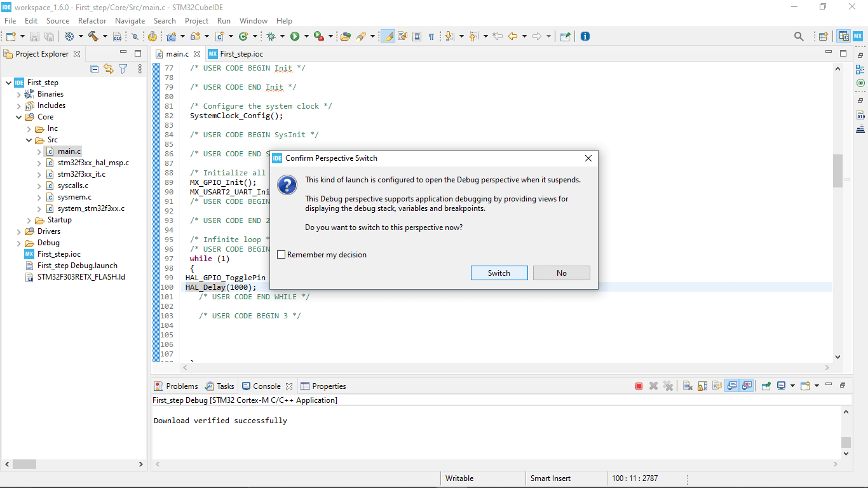The image size is (868, 488).
Task: Click the Terminate red square in Console
Action: 639,386
